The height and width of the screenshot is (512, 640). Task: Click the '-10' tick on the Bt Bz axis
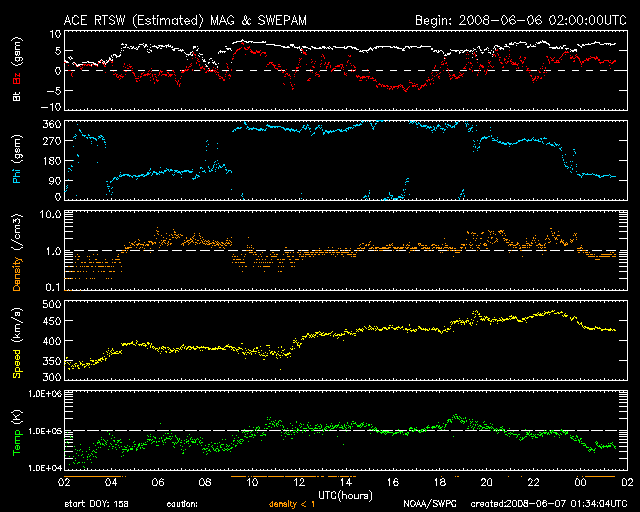51,107
